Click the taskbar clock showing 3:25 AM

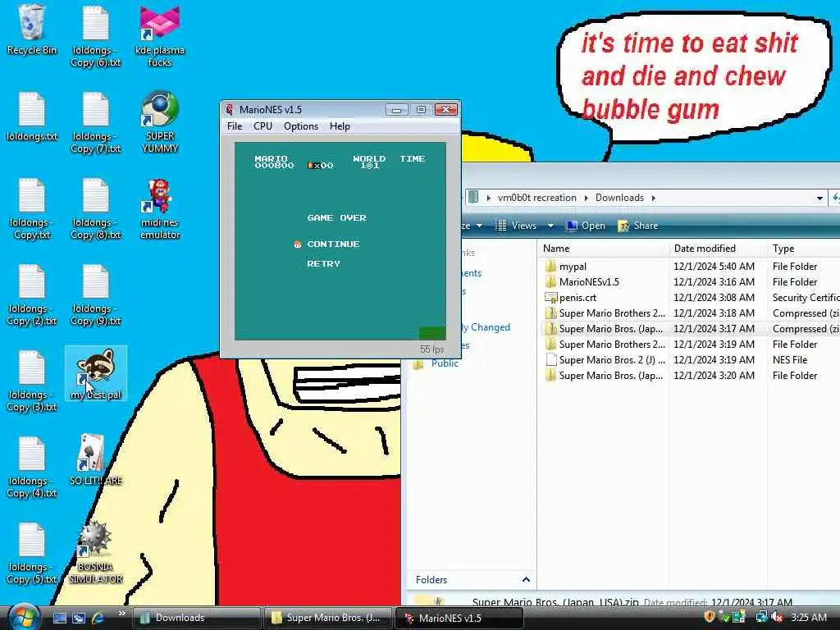(x=808, y=617)
